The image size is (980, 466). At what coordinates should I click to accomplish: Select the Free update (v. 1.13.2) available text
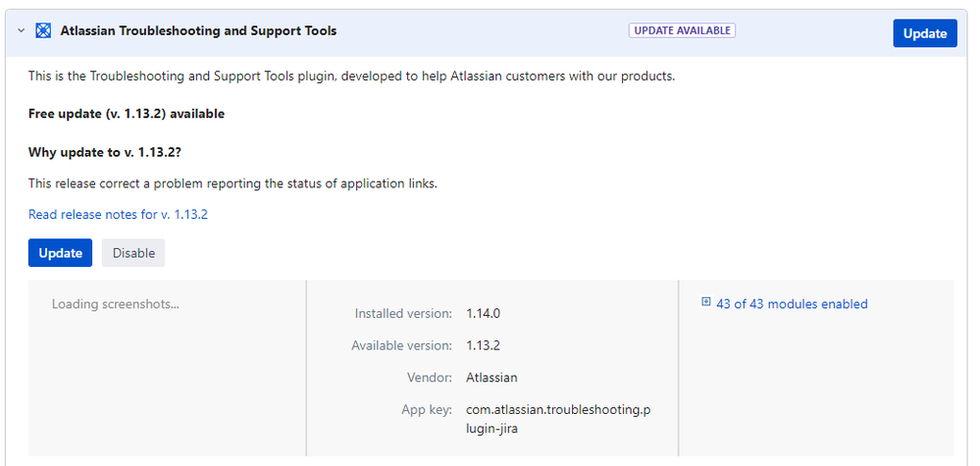click(127, 114)
